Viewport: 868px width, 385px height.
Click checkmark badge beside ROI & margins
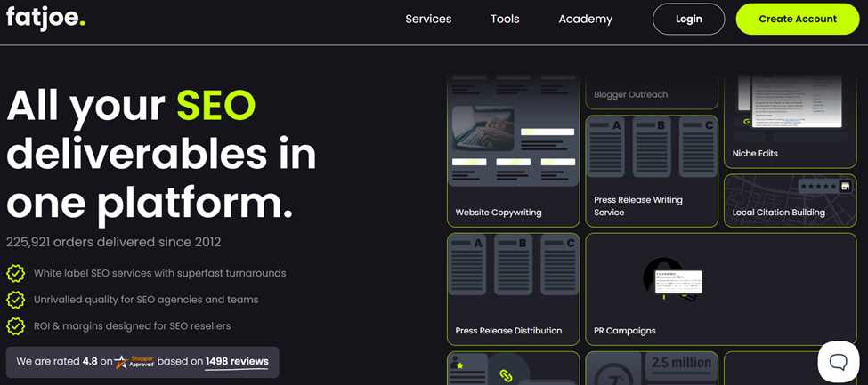pos(15,326)
